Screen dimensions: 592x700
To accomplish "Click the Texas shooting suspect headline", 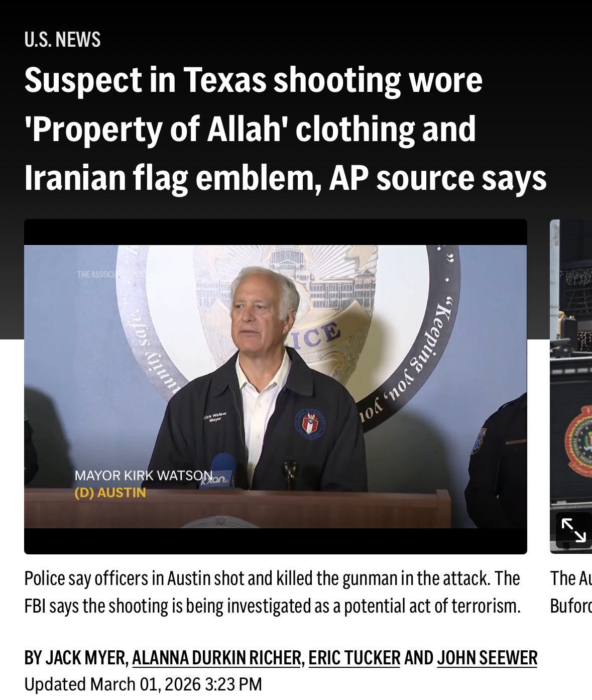I will pyautogui.click(x=285, y=129).
